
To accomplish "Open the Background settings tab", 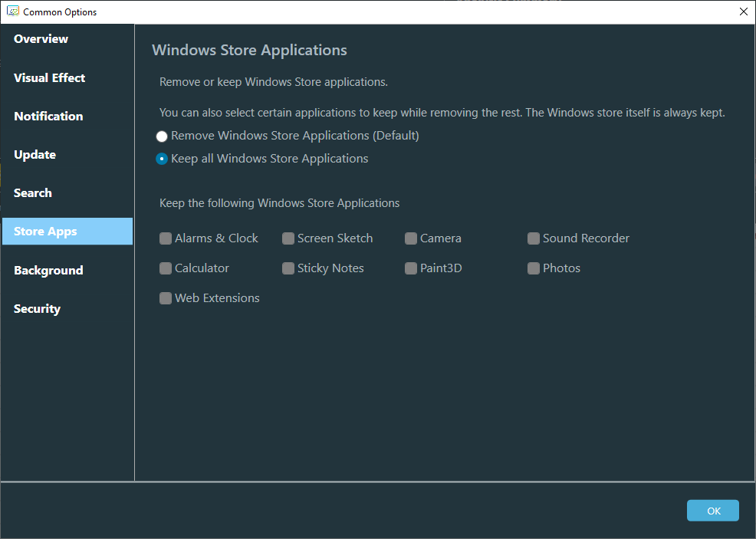I will (x=48, y=271).
